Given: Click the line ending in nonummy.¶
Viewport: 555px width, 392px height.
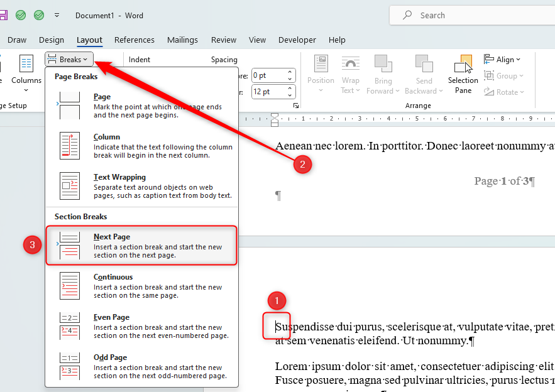Looking at the screenshot, I should (x=375, y=340).
